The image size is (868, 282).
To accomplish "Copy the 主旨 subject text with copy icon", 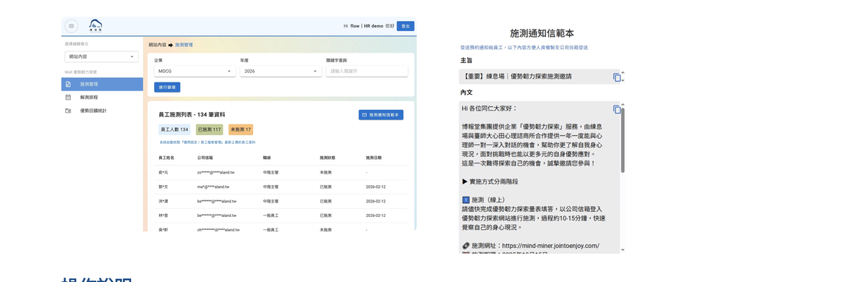I will click(x=617, y=77).
